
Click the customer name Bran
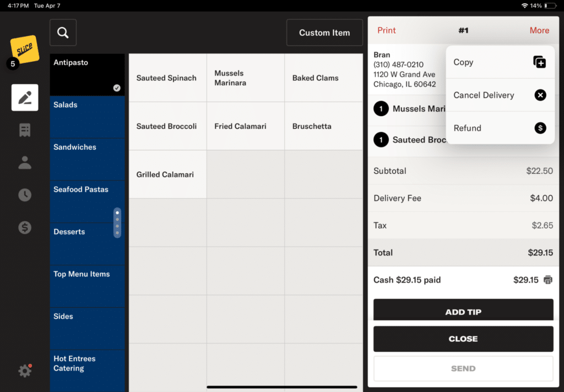pos(382,55)
